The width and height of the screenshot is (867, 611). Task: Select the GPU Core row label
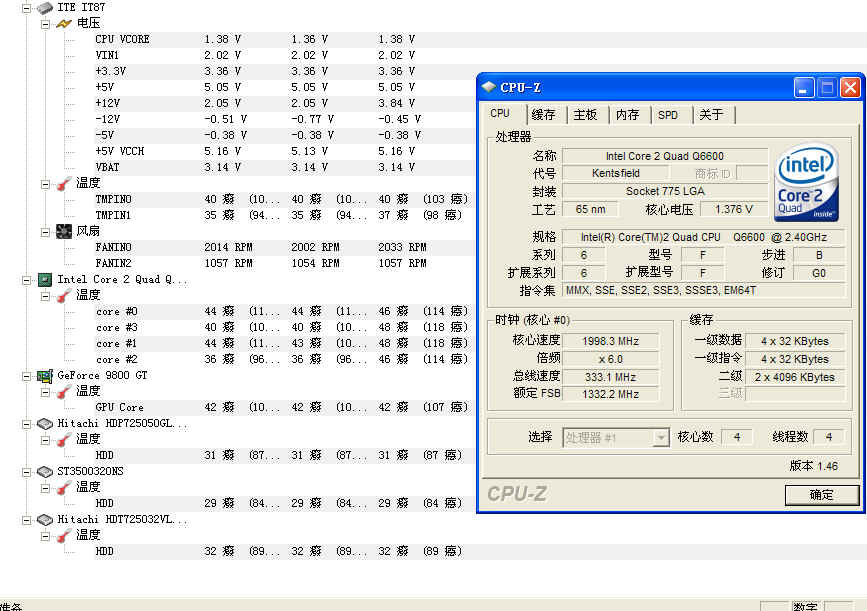point(119,408)
